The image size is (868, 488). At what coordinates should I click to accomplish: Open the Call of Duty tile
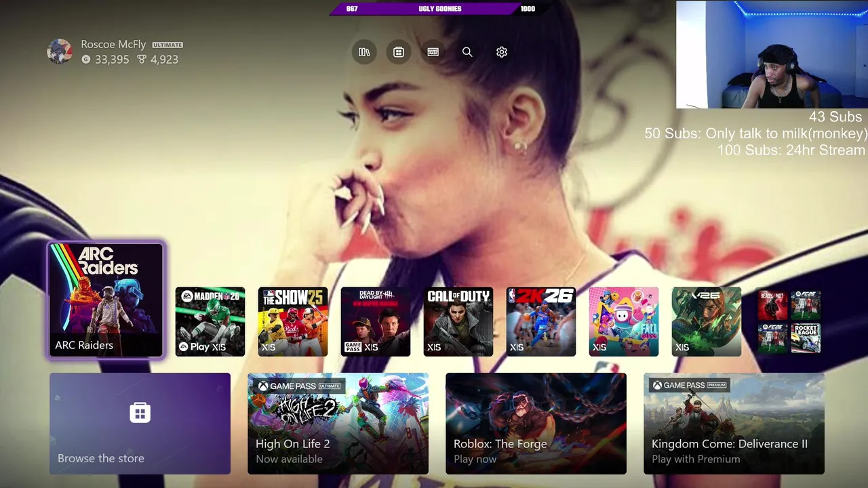[458, 322]
